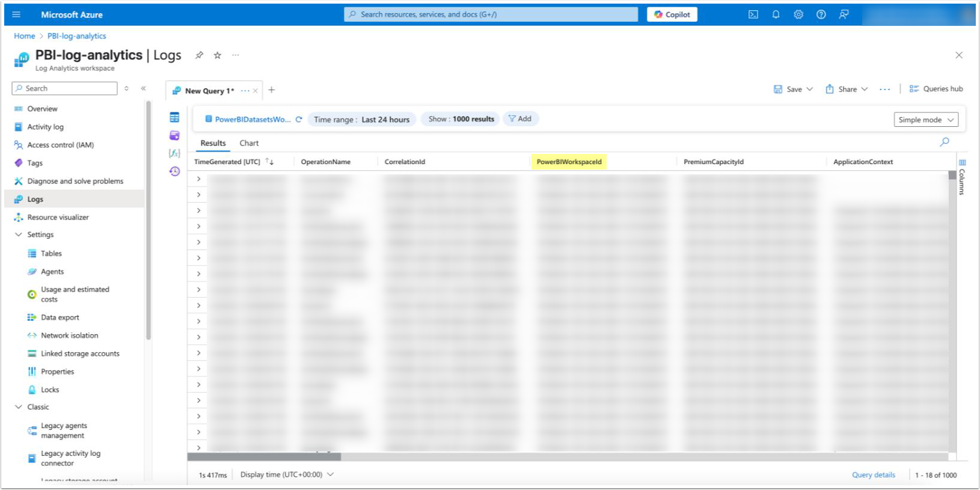Open the functions panel icon
Screen dimensions: 980x490
pyautogui.click(x=174, y=153)
